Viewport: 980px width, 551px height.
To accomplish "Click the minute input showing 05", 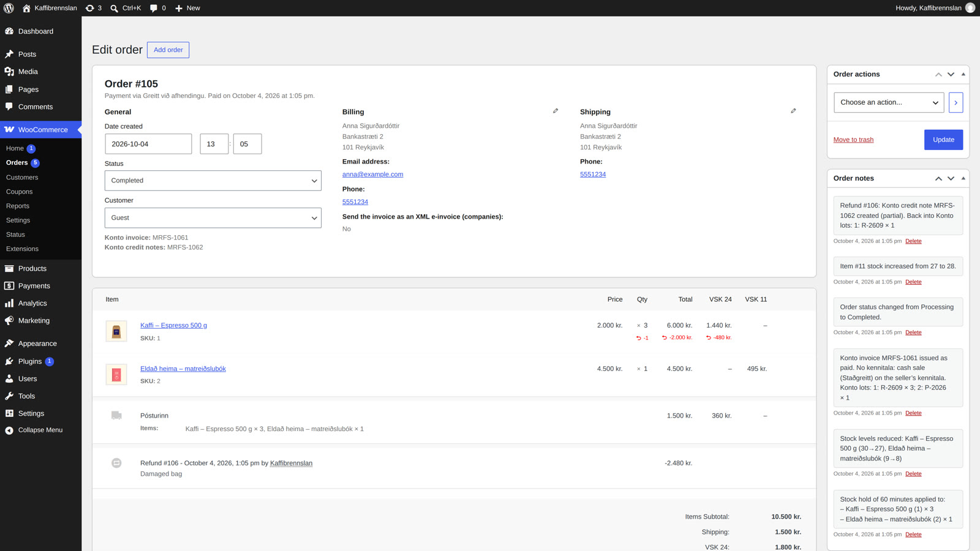I will click(x=247, y=144).
